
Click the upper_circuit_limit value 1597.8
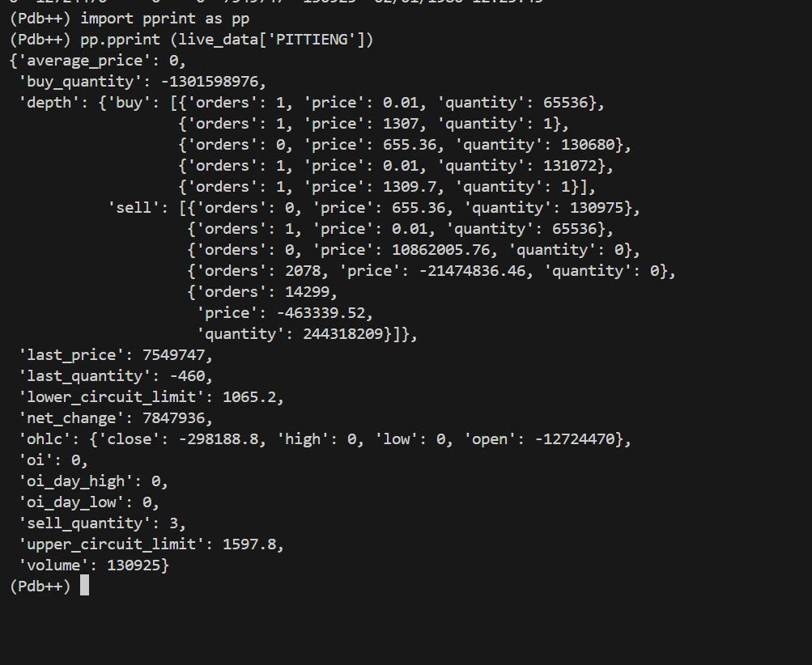coord(249,544)
